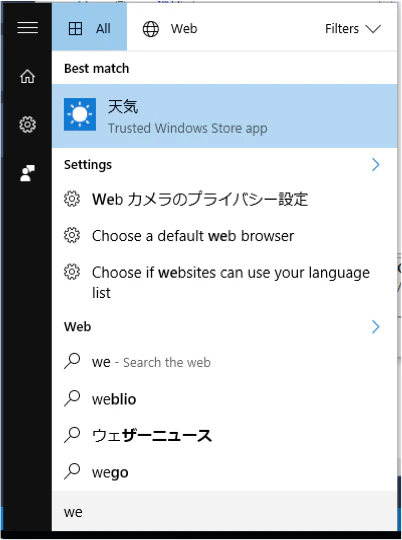Click magnifier icon beside ウェザーニュース

click(x=72, y=435)
